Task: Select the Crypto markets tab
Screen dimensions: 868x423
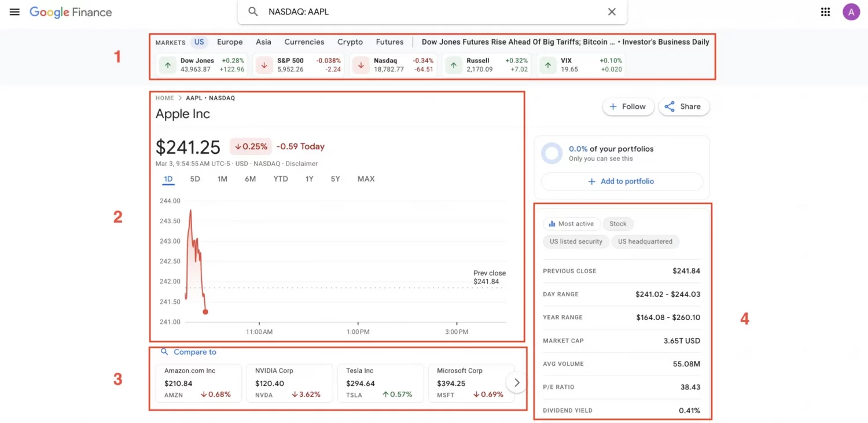Action: click(x=350, y=42)
